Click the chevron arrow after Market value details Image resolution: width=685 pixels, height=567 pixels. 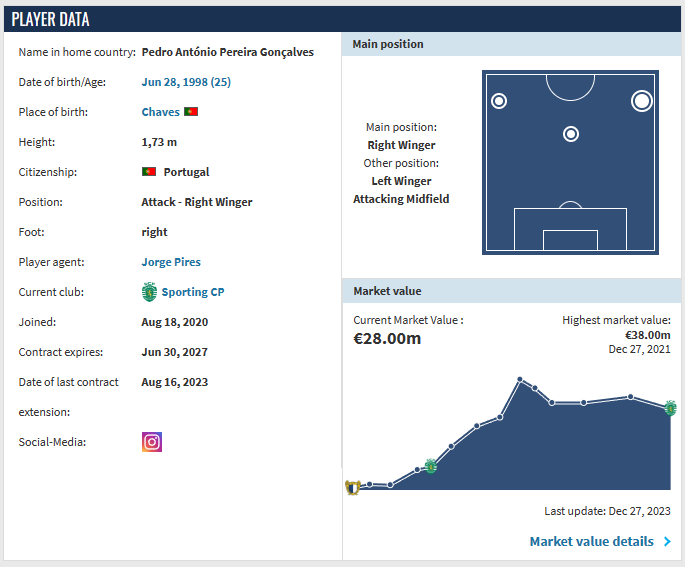[x=667, y=542]
